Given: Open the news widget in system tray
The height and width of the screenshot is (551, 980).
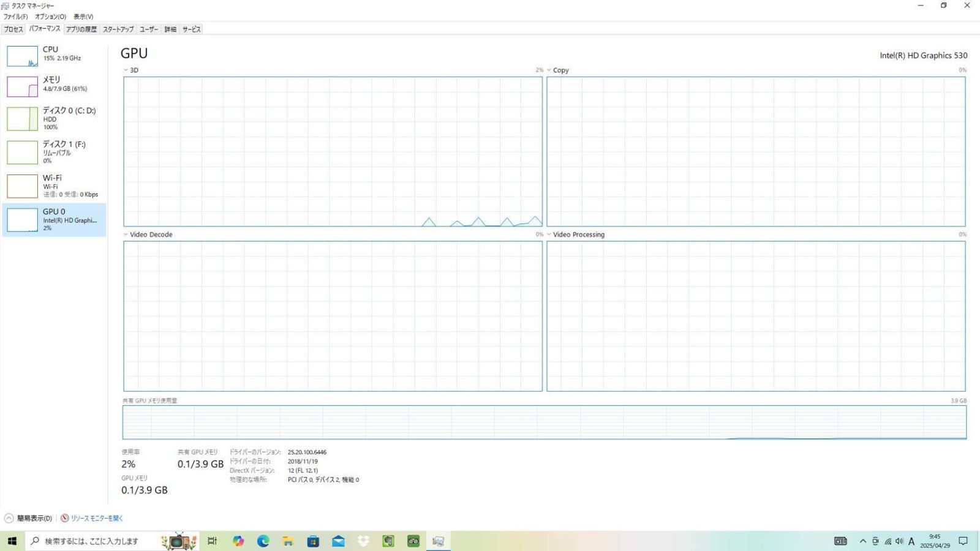Looking at the screenshot, I should click(840, 541).
